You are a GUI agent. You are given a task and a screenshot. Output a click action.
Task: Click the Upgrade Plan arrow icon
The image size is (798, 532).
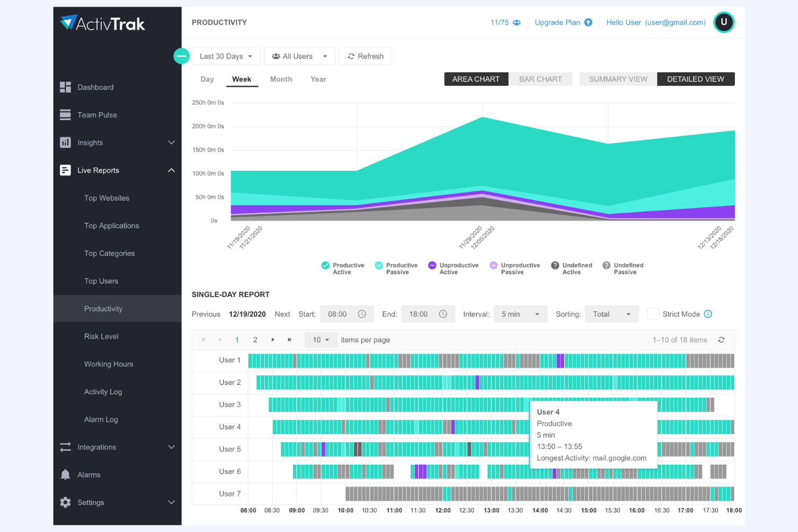coord(588,23)
